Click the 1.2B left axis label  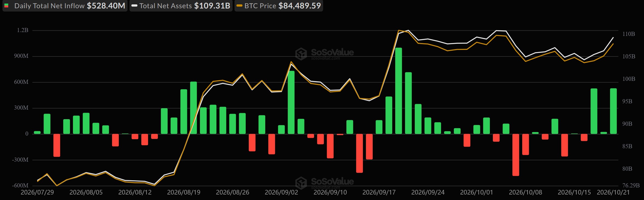(x=23, y=30)
